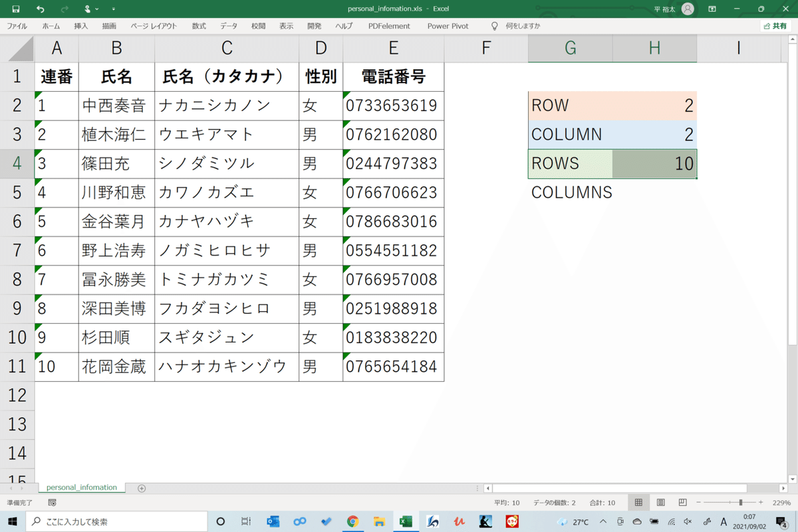Image resolution: width=798 pixels, height=532 pixels.
Task: Open Chrome from taskbar
Action: pyautogui.click(x=352, y=521)
